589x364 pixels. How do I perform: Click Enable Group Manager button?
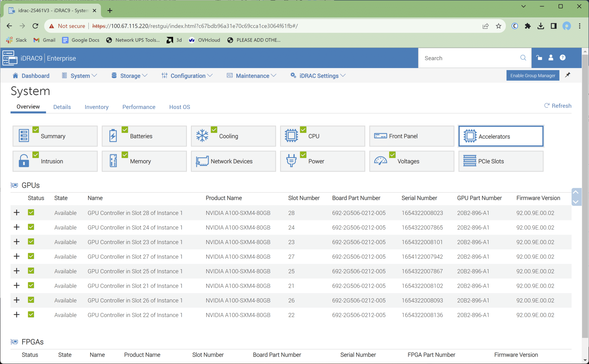(x=533, y=76)
